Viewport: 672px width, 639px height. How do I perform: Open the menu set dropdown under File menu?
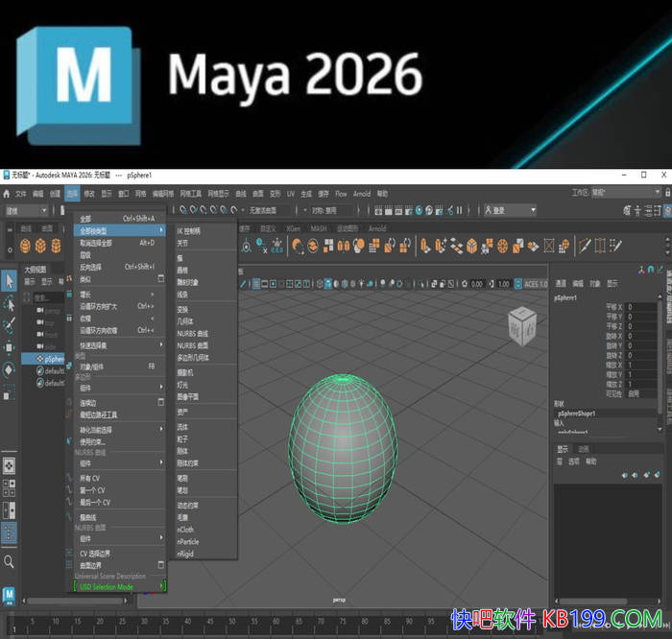26,210
